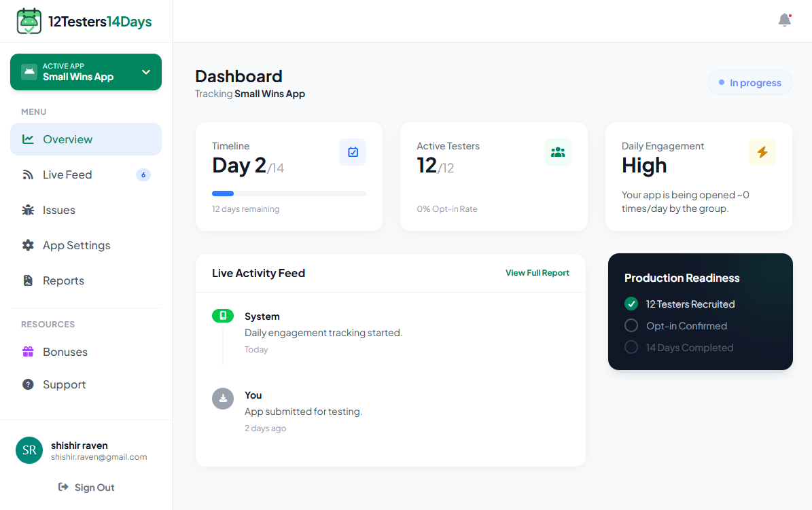Image resolution: width=812 pixels, height=510 pixels.
Task: Open View Full Report
Action: tap(537, 273)
